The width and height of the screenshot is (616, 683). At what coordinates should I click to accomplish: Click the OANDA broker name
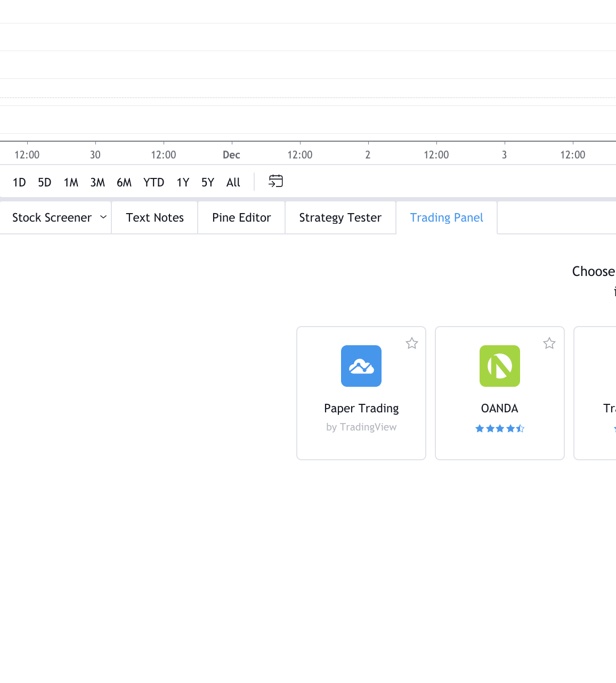click(500, 408)
